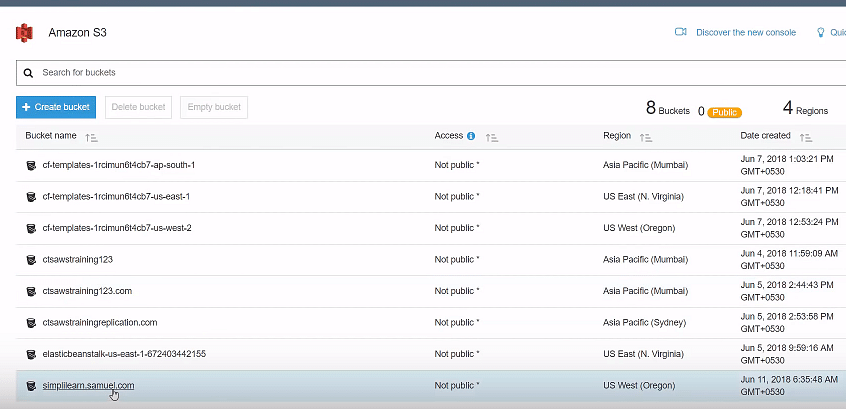Click the 4 Regions count
The image size is (846, 409).
point(805,110)
